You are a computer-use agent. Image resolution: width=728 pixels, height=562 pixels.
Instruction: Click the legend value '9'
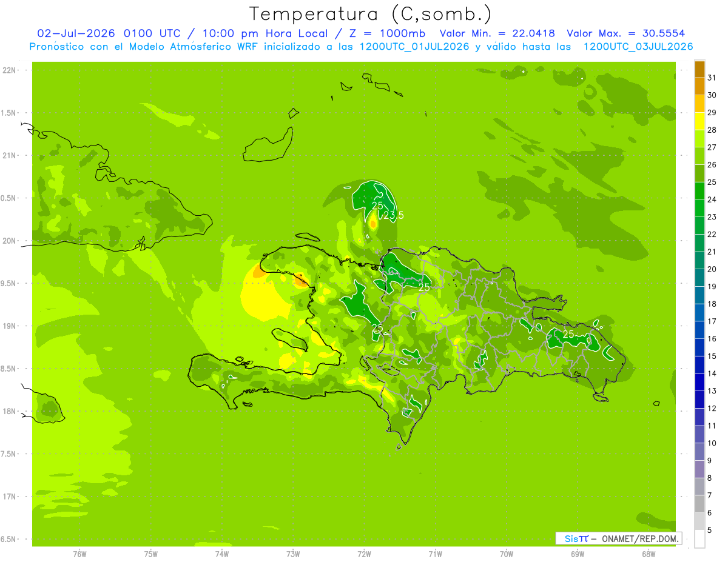coord(710,461)
